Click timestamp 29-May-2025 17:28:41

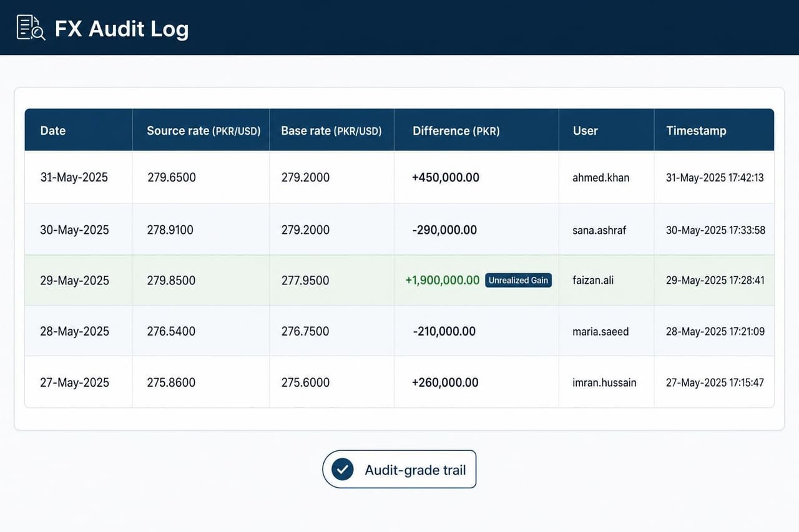715,280
